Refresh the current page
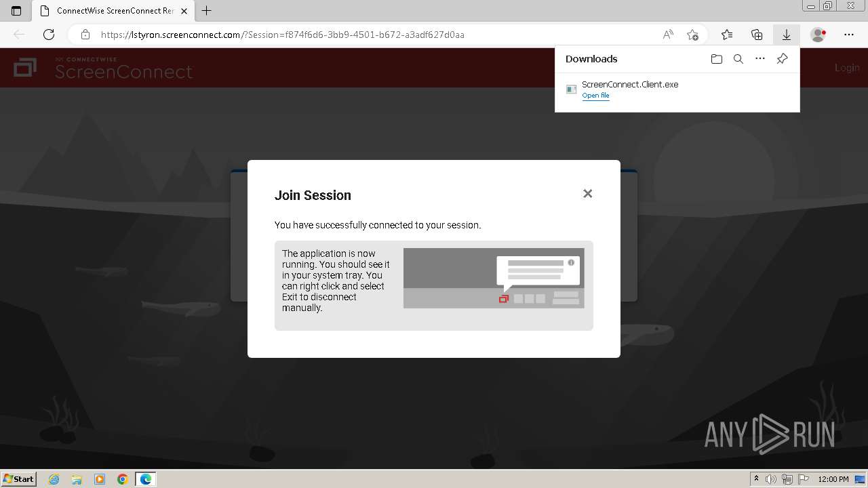This screenshot has width=868, height=488. coord(49,35)
